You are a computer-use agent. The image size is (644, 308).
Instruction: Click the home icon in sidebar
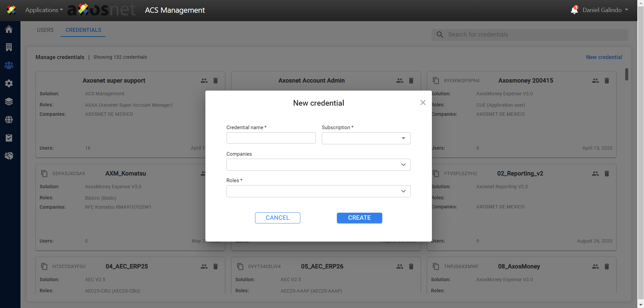[9, 29]
